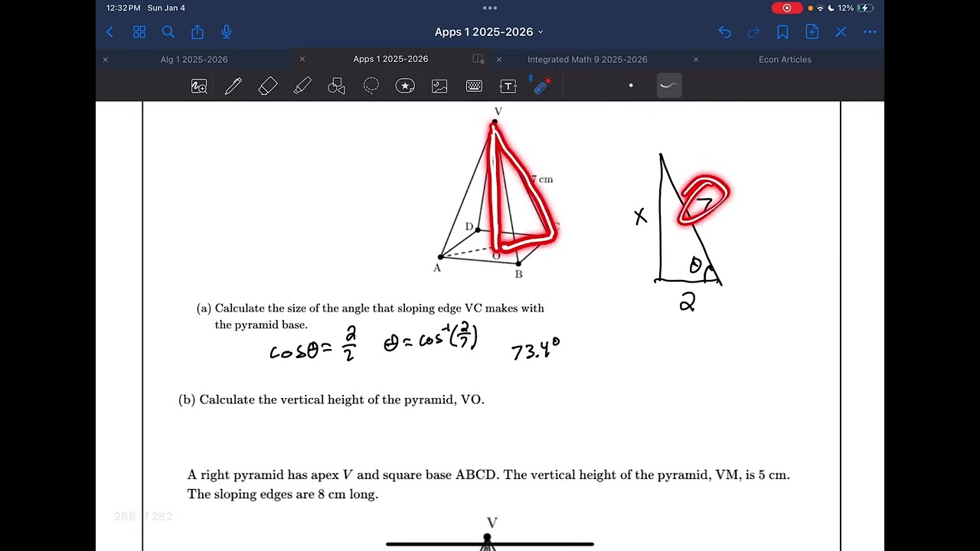Tap the three-dot multitasking handle at top
The height and width of the screenshot is (551, 980).
click(x=490, y=8)
